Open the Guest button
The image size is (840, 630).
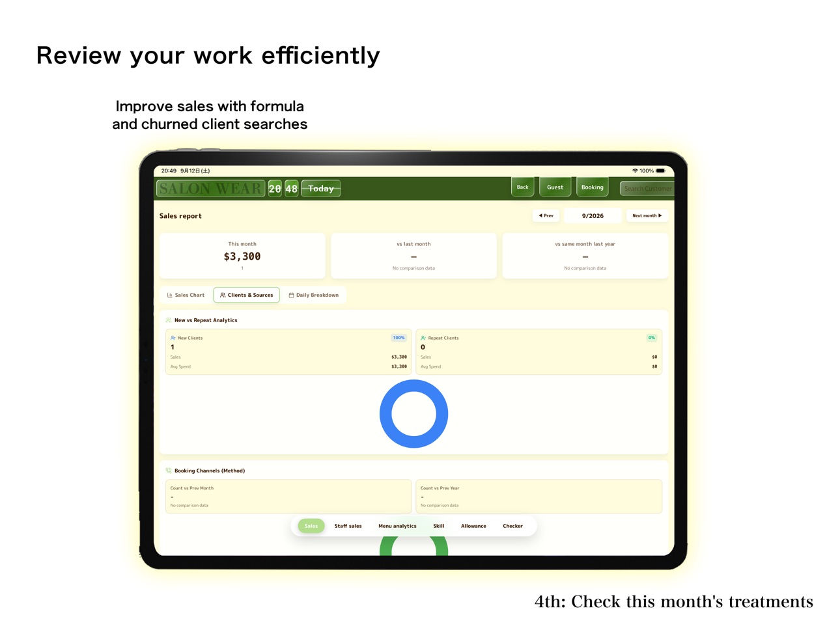click(x=555, y=187)
